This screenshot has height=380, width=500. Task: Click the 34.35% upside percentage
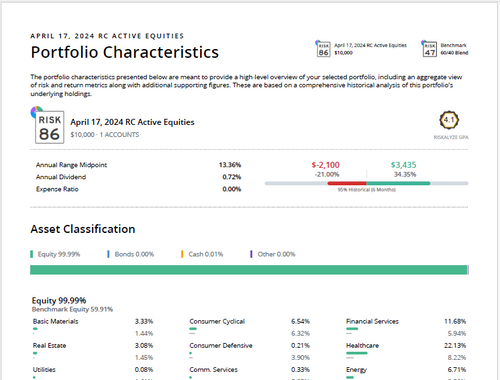click(x=405, y=174)
